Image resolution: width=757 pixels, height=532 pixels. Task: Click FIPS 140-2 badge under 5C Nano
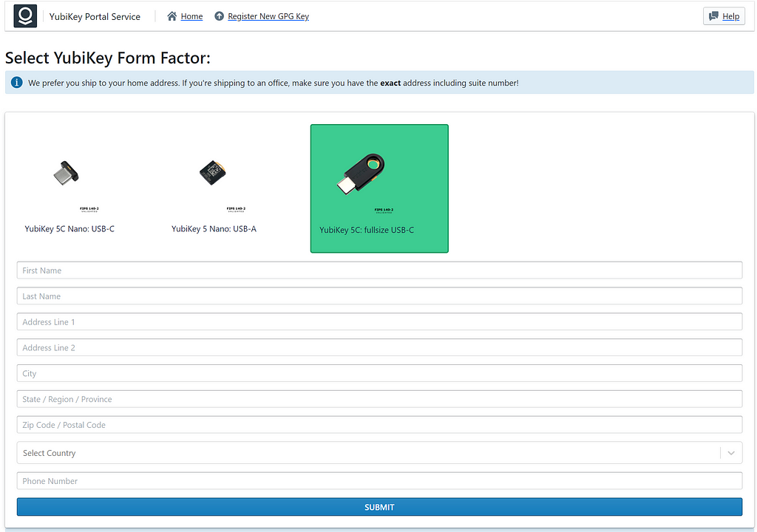(89, 210)
